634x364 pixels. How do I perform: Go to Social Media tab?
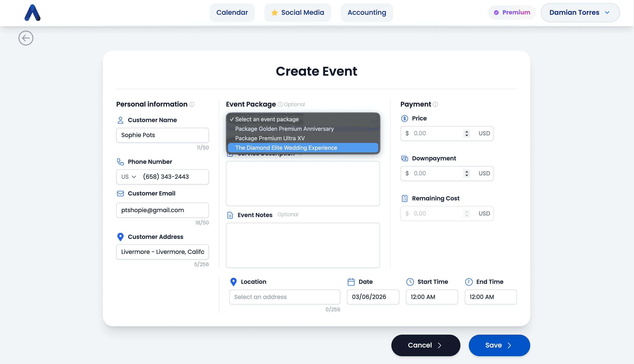298,13
